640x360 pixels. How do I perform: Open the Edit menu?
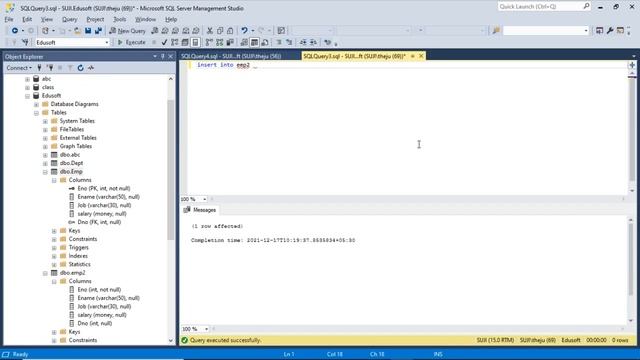coord(27,19)
